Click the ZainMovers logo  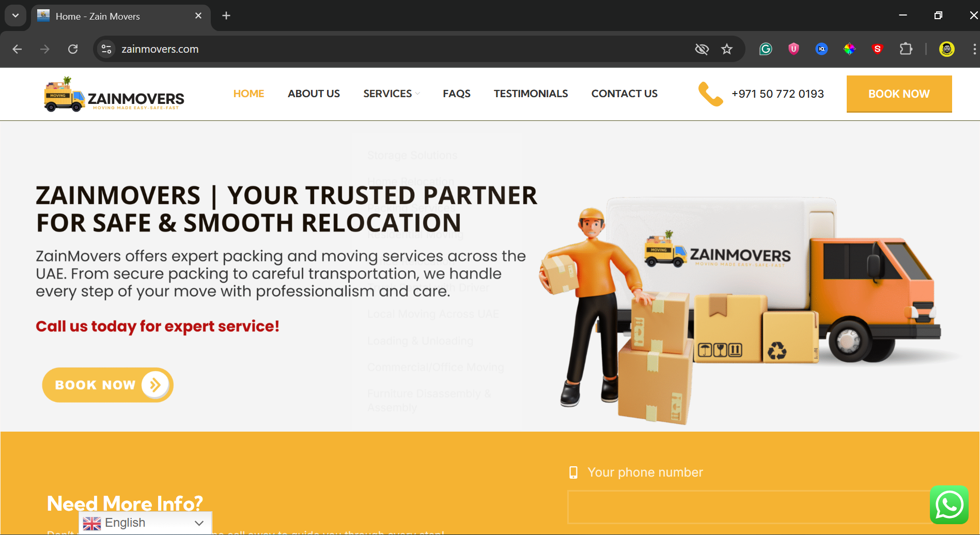[114, 94]
